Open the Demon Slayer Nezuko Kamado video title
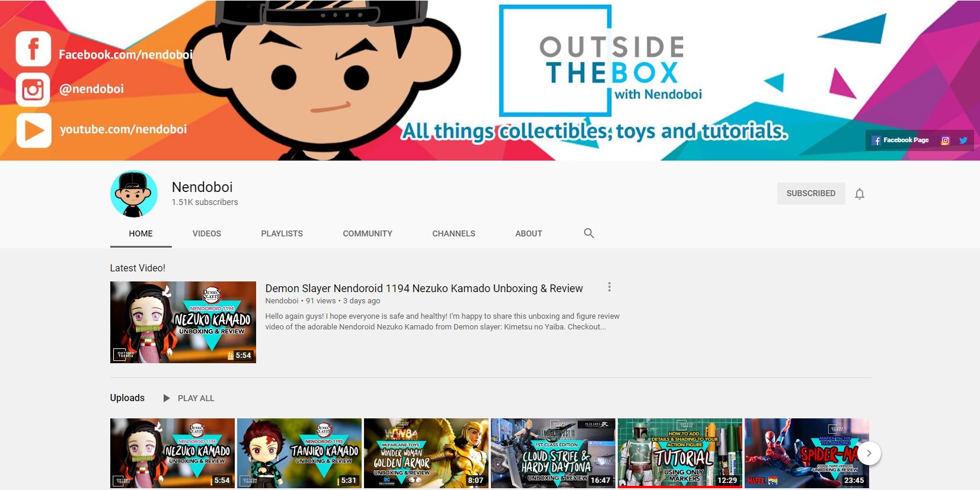The width and height of the screenshot is (980, 490). [424, 289]
